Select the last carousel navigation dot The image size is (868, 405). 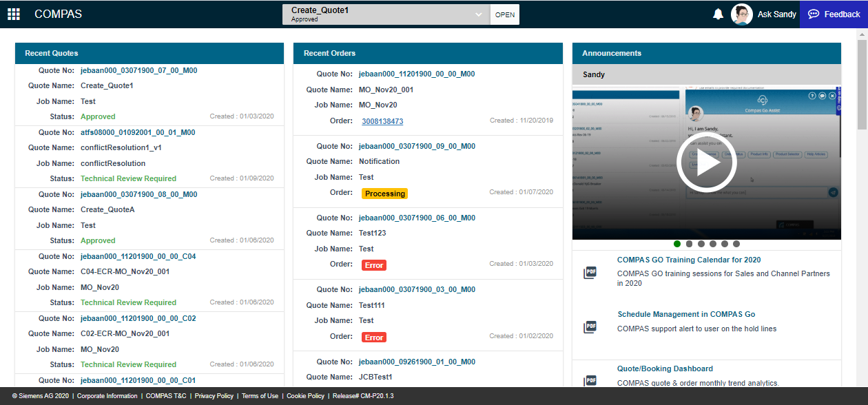pos(736,244)
